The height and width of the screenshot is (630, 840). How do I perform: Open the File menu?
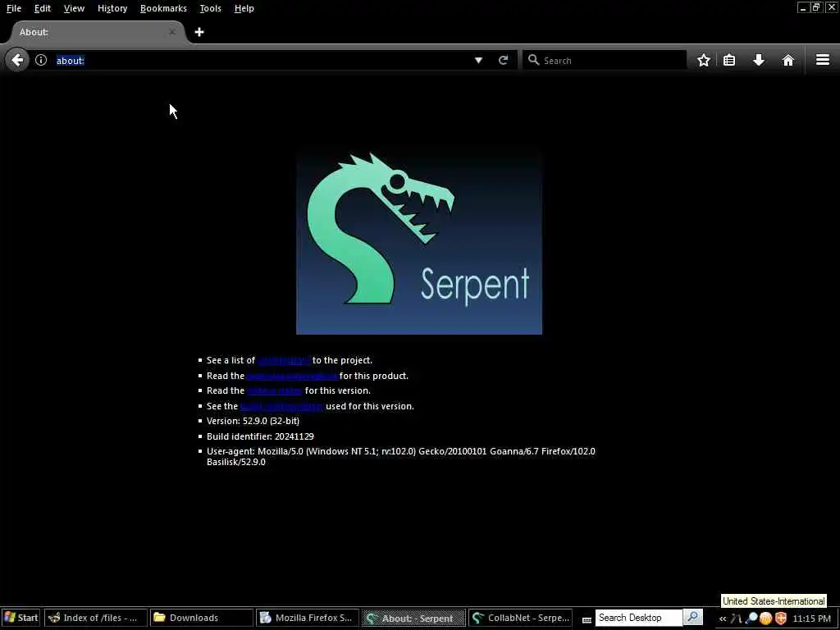(x=14, y=8)
